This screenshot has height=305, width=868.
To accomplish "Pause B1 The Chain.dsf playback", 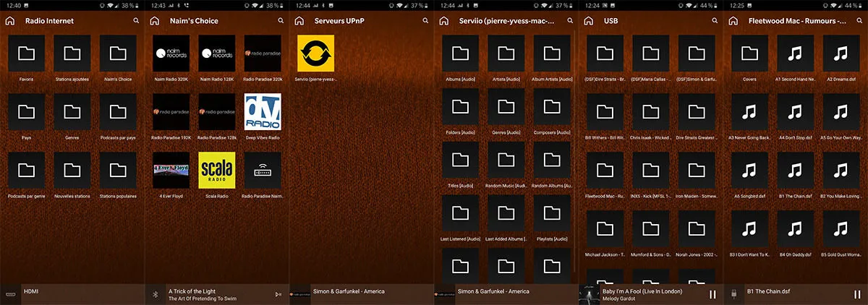I will pyautogui.click(x=857, y=294).
